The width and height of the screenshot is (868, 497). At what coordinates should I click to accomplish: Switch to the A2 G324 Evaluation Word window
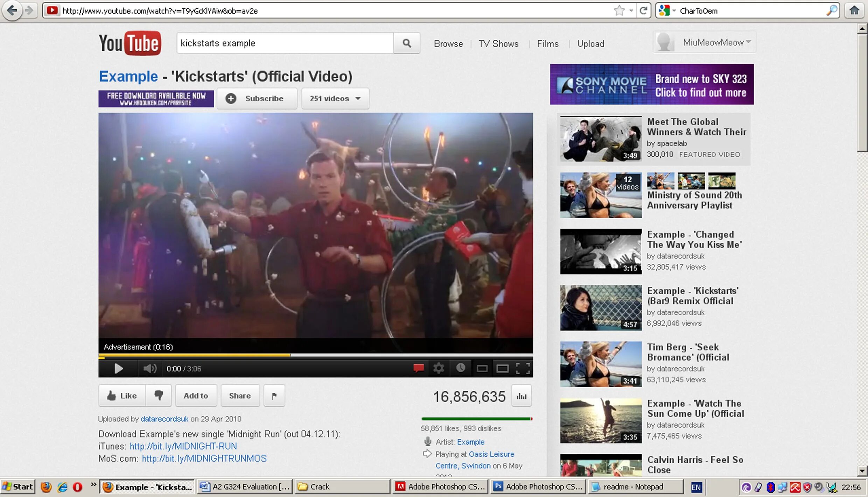point(245,487)
